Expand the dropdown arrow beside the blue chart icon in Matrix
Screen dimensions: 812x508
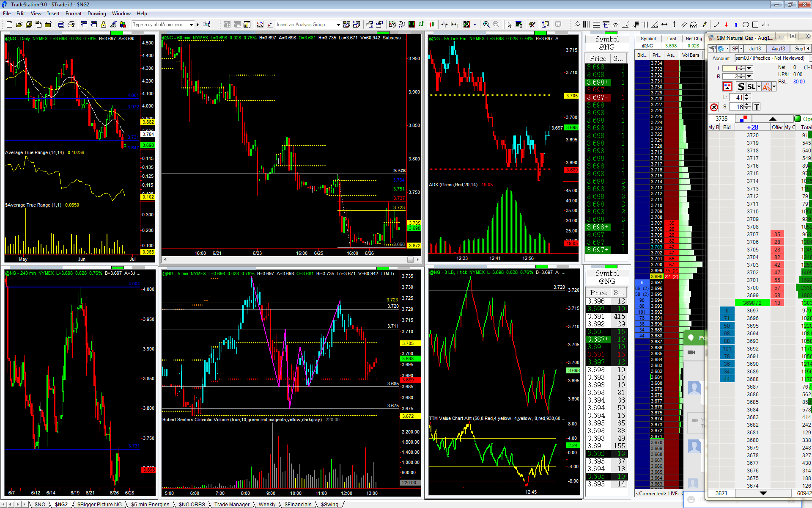tap(727, 49)
